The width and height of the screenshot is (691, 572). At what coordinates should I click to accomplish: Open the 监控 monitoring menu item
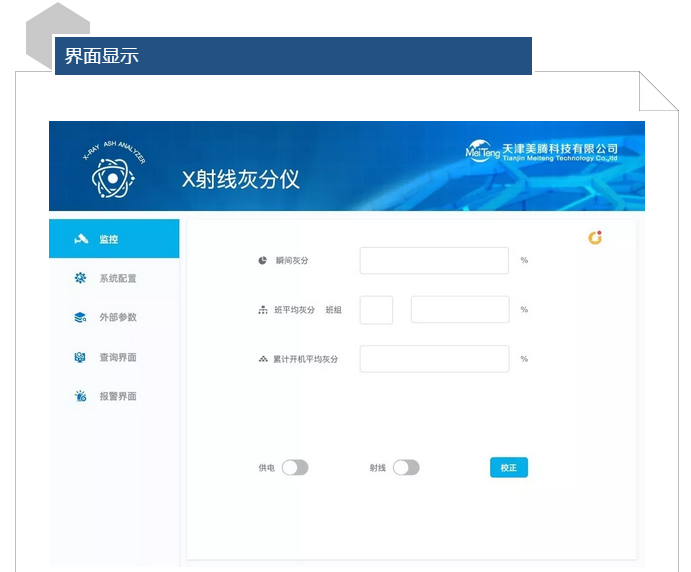coord(114,238)
